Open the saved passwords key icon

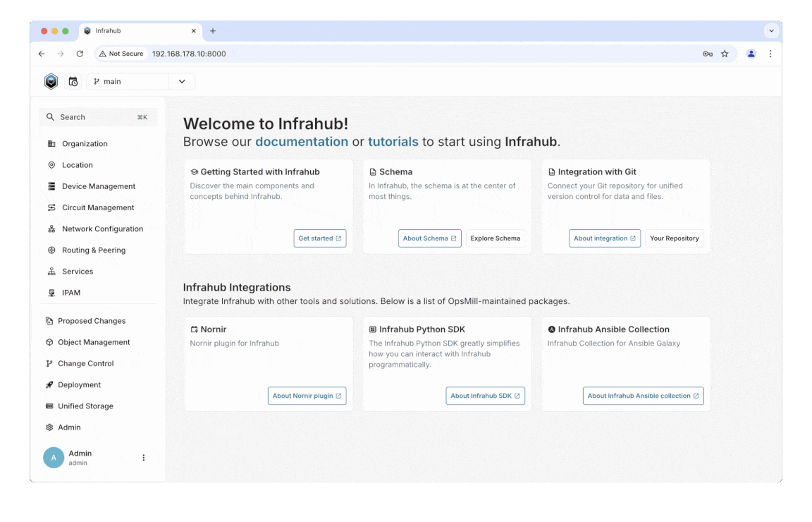[708, 54]
